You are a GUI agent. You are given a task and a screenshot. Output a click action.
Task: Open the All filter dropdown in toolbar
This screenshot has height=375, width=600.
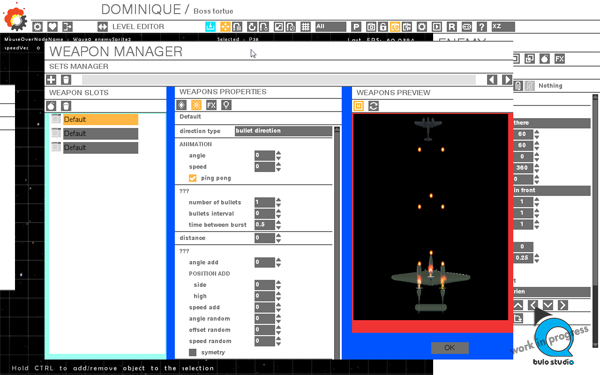[330, 27]
